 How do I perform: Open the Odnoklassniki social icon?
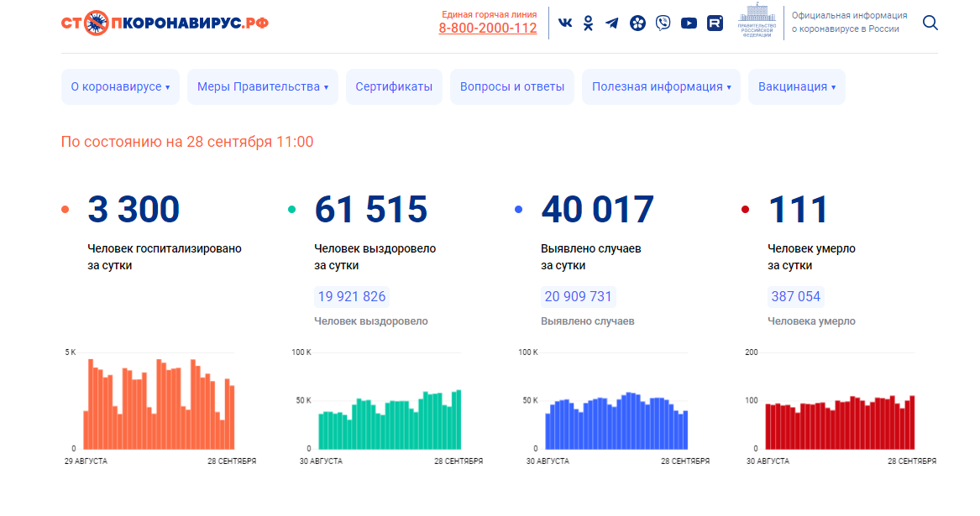tap(589, 23)
